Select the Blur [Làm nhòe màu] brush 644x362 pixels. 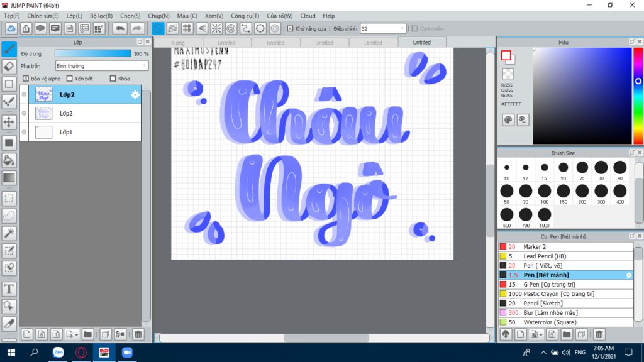pos(565,313)
